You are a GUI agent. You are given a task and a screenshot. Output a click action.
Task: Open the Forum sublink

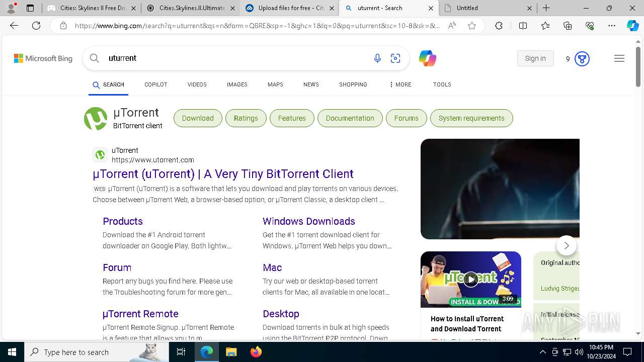point(117,267)
